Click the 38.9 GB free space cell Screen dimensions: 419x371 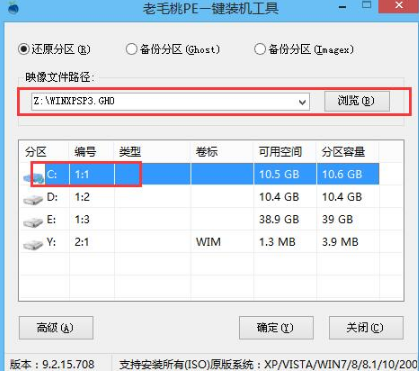279,219
